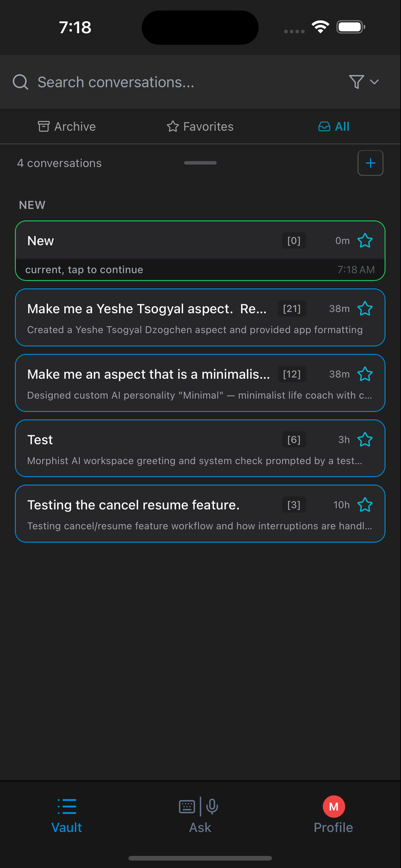Image resolution: width=401 pixels, height=868 pixels.
Task: Create a new conversation with plus button
Action: [x=370, y=163]
